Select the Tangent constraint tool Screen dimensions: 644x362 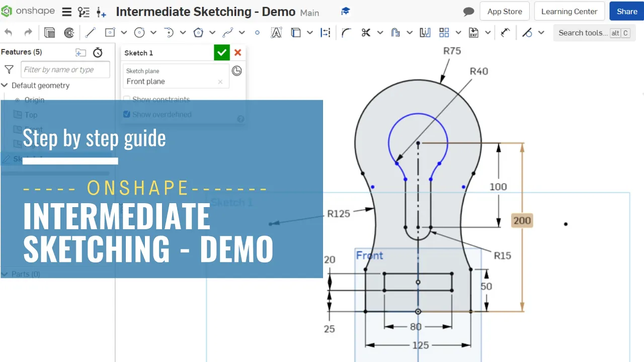[x=527, y=33]
